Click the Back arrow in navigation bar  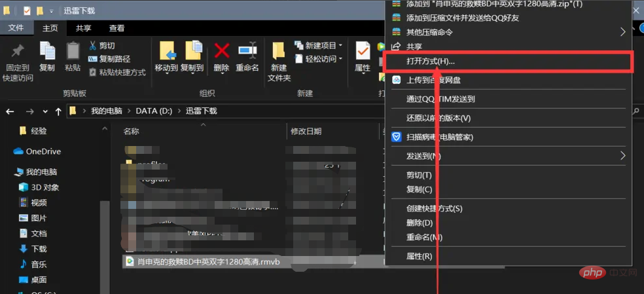pyautogui.click(x=10, y=111)
